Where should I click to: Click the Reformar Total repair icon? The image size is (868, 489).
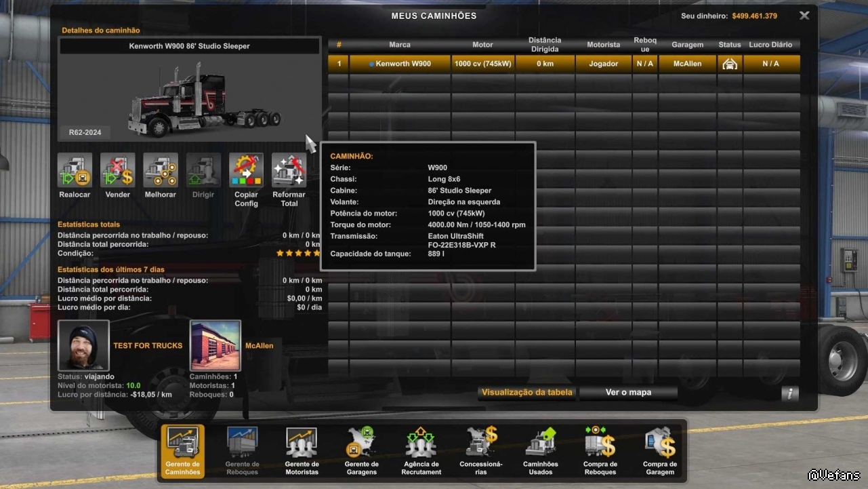[289, 170]
